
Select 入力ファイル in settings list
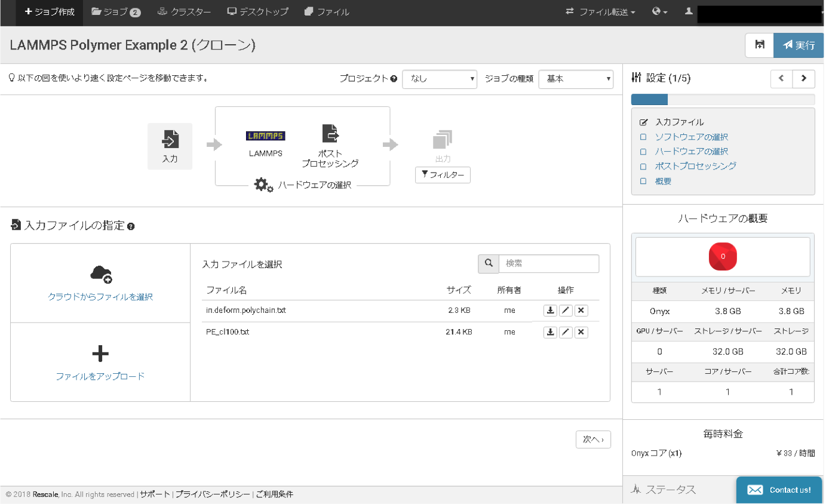(x=680, y=122)
